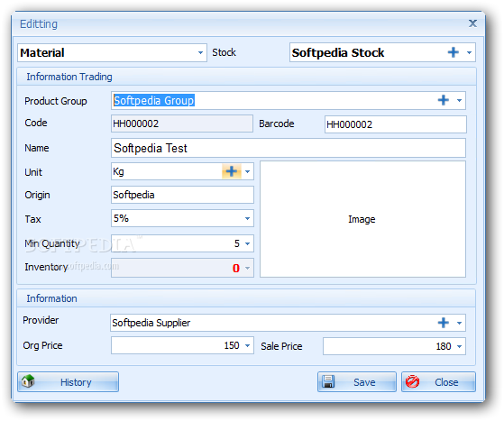
Task: Click the Barcode input field
Action: 396,124
